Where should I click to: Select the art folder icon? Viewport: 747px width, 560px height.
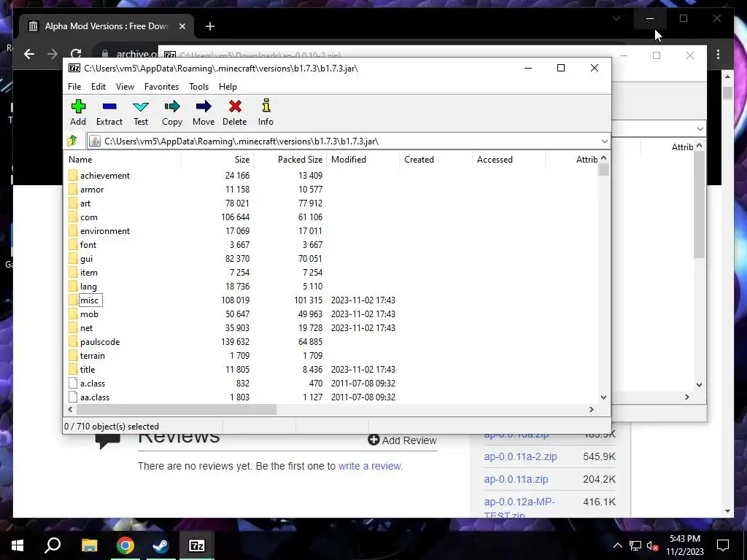[73, 203]
